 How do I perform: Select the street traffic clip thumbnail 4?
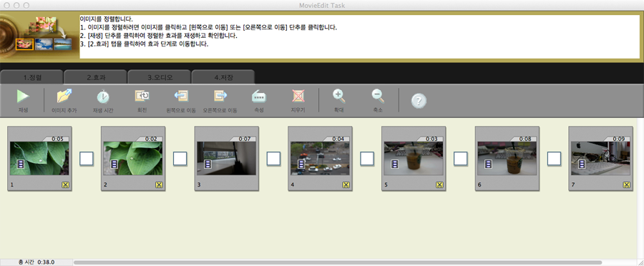pos(320,158)
